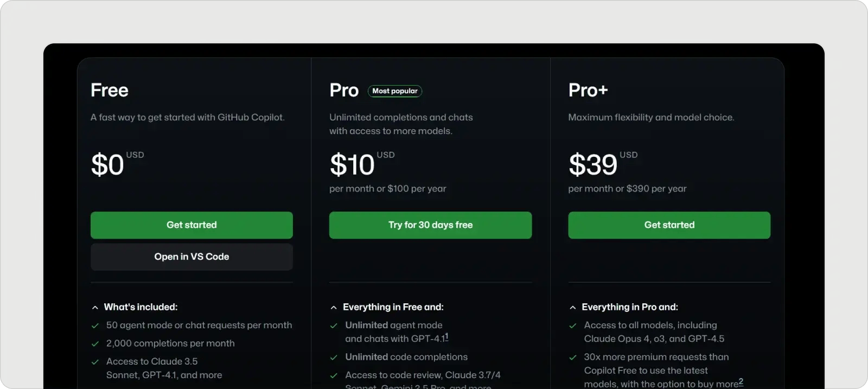Collapse the Everything in Pro and section
868x389 pixels.
(573, 307)
